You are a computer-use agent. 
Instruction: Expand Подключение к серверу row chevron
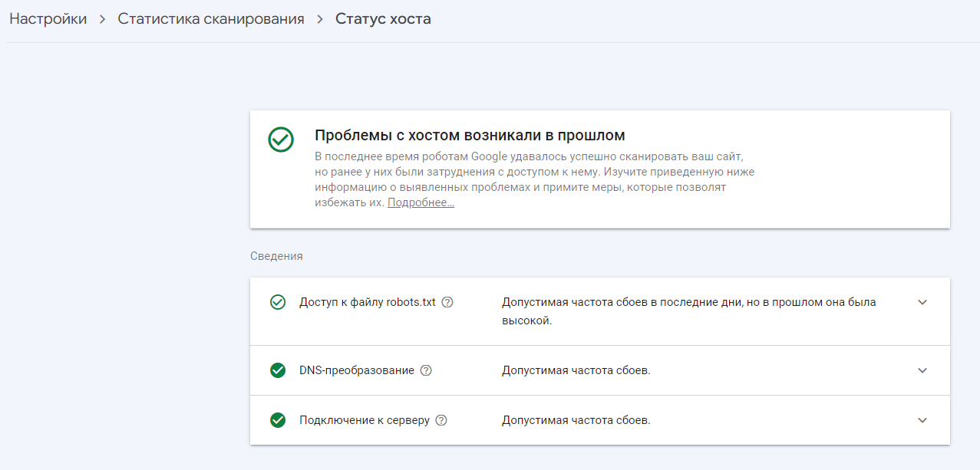[x=922, y=420]
